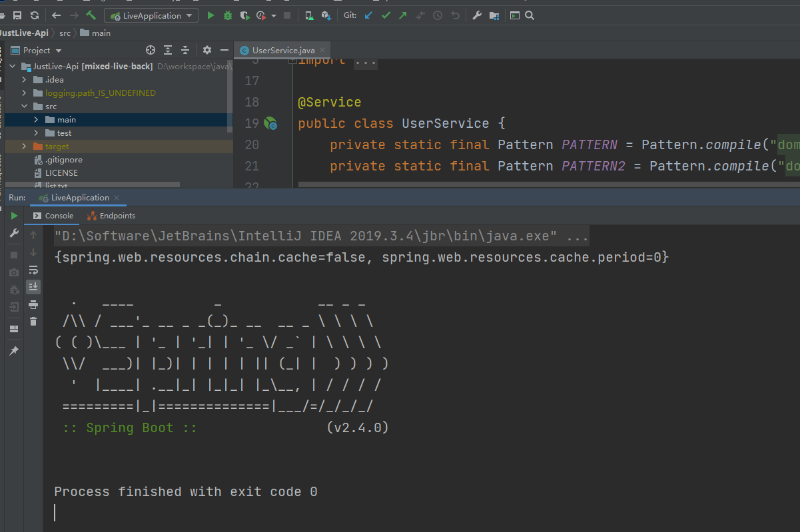This screenshot has height=532, width=800.
Task: Click the Stop square in Run panel sidebar
Action: coord(14,255)
